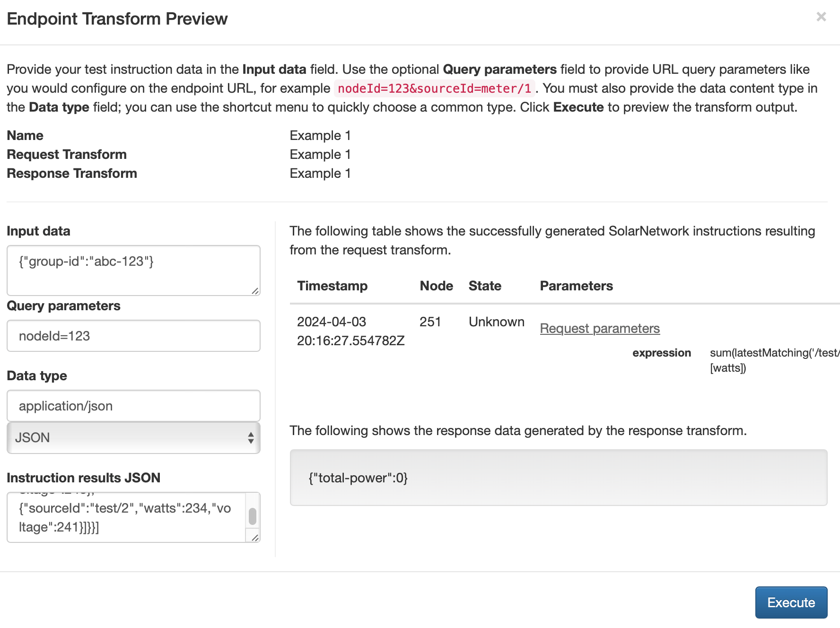The image size is (840, 628).
Task: Select the Timestamp column header
Action: 332,286
